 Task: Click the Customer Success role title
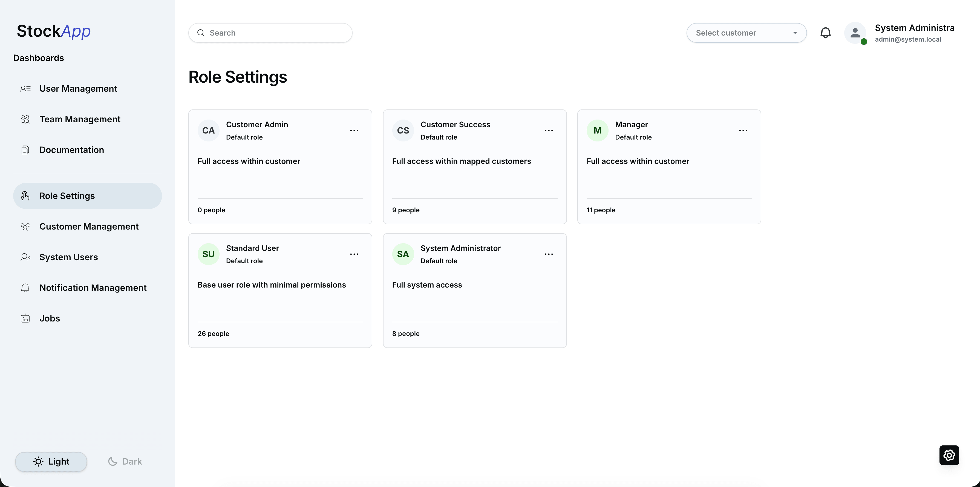click(x=456, y=125)
